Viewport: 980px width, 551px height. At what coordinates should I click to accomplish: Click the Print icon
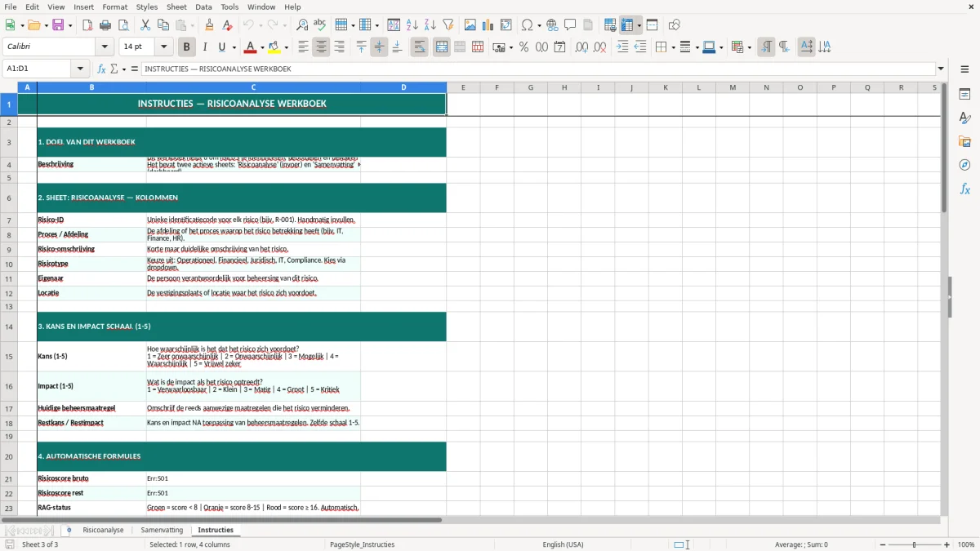[105, 25]
